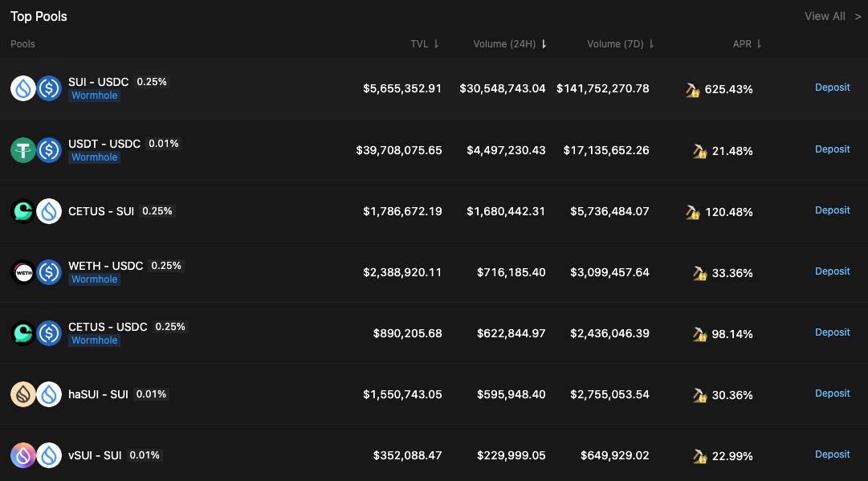
Task: Select the CETUS - USDC pool name
Action: (x=108, y=327)
